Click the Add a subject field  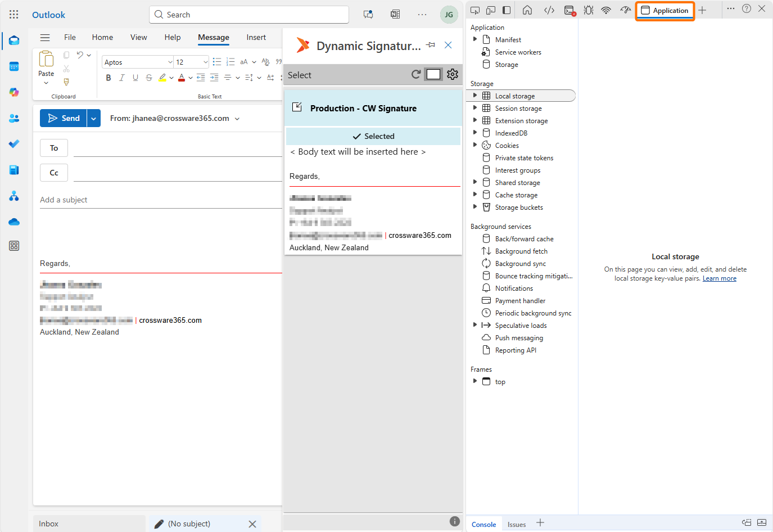click(x=160, y=200)
